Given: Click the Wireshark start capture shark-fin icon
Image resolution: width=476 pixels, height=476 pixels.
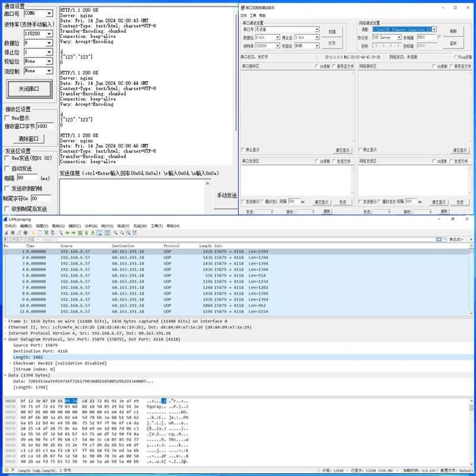Looking at the screenshot, I should tap(6, 233).
